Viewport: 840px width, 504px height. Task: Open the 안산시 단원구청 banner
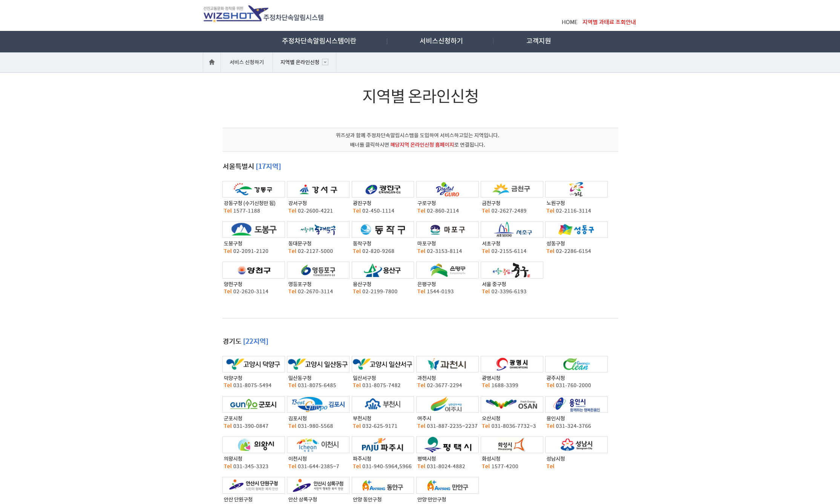coord(253,485)
